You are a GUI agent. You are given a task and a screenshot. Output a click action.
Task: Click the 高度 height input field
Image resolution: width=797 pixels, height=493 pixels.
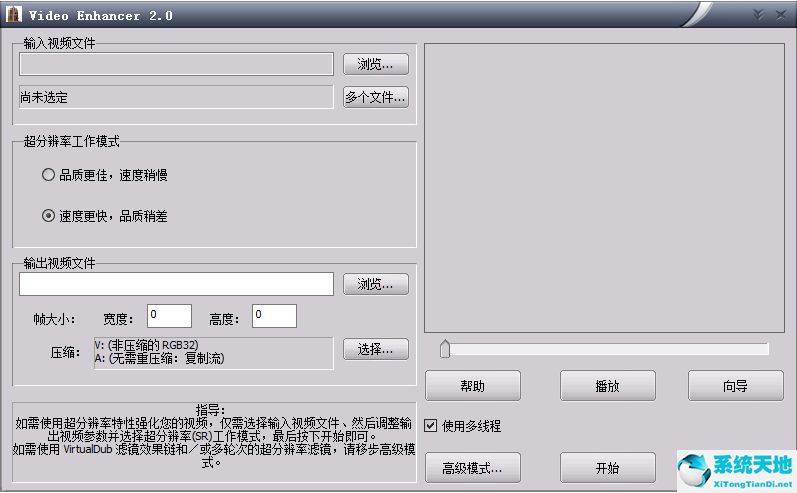pyautogui.click(x=274, y=316)
